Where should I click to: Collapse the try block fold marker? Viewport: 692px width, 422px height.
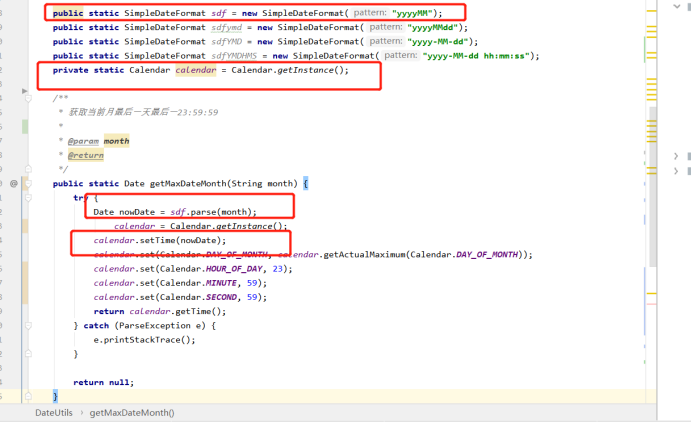pos(28,198)
